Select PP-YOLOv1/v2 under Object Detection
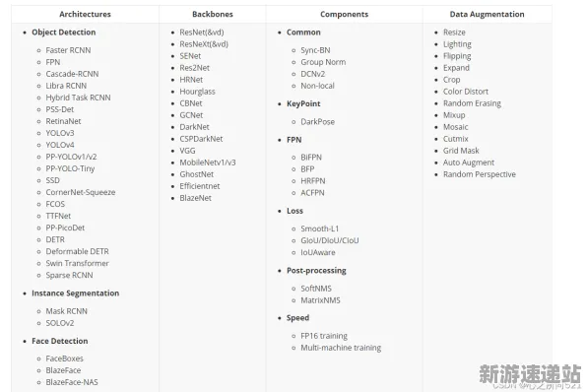The width and height of the screenshot is (587, 392). 71,157
